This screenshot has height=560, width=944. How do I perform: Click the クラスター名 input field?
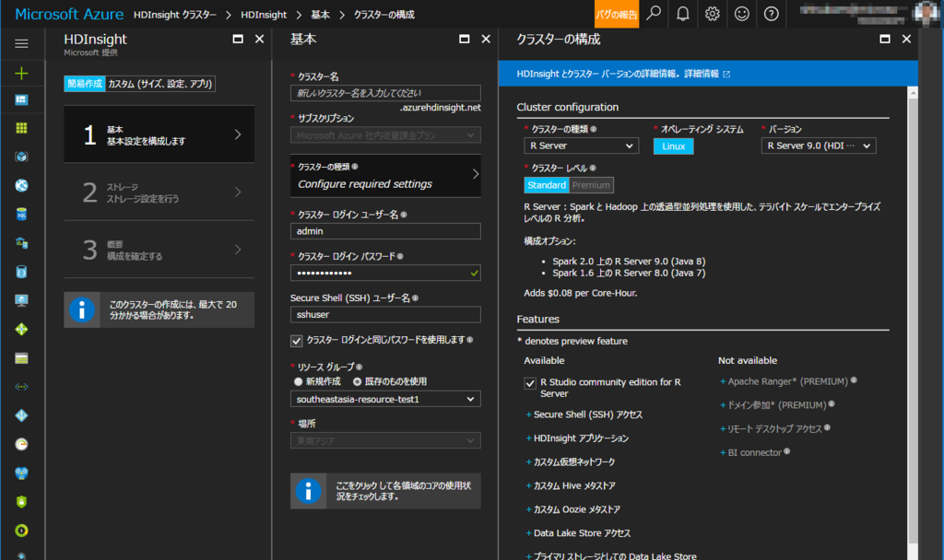pyautogui.click(x=385, y=93)
